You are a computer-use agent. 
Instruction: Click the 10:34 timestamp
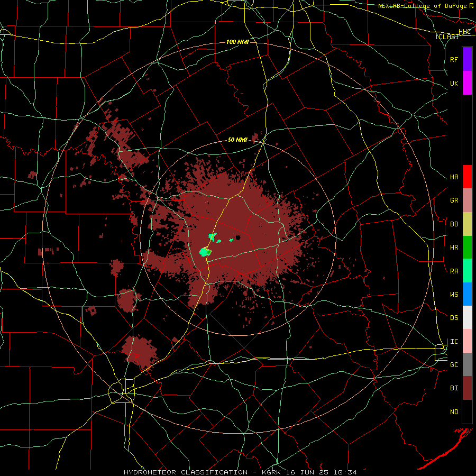(x=345, y=472)
